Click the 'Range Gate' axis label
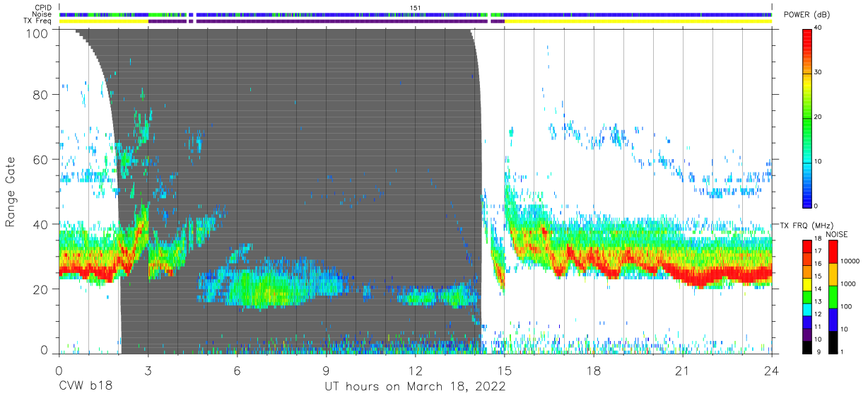This screenshot has height=401, width=868. 11,192
